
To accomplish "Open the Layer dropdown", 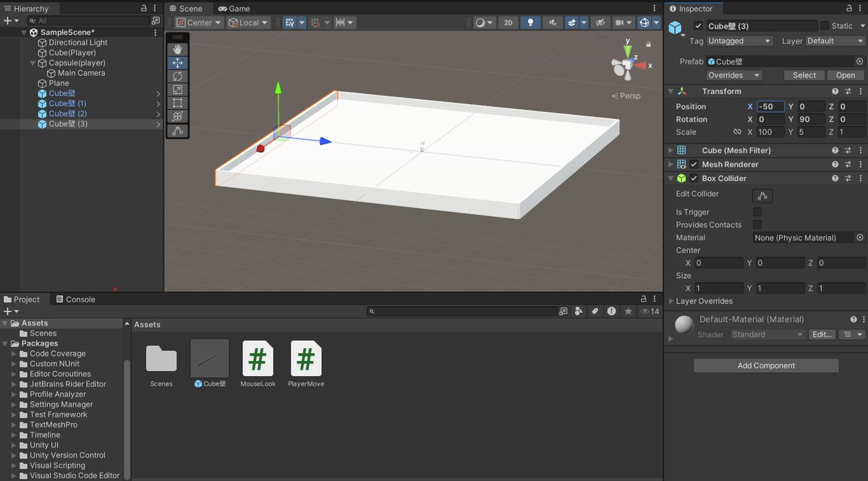I will (835, 41).
